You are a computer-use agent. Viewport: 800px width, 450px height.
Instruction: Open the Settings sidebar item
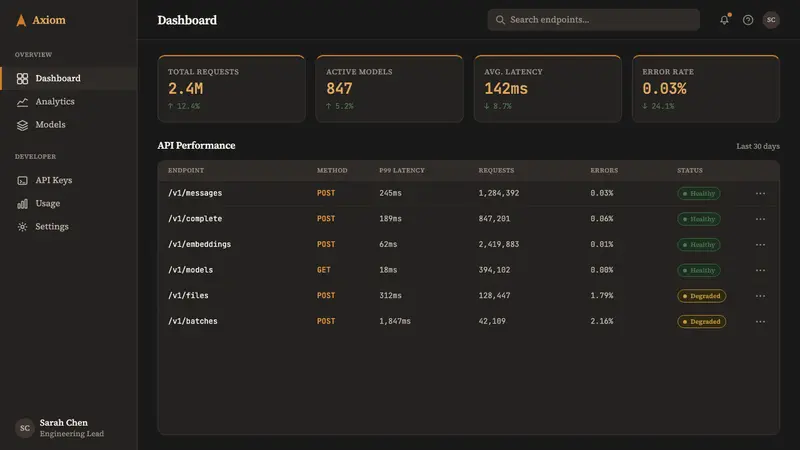pos(69,227)
